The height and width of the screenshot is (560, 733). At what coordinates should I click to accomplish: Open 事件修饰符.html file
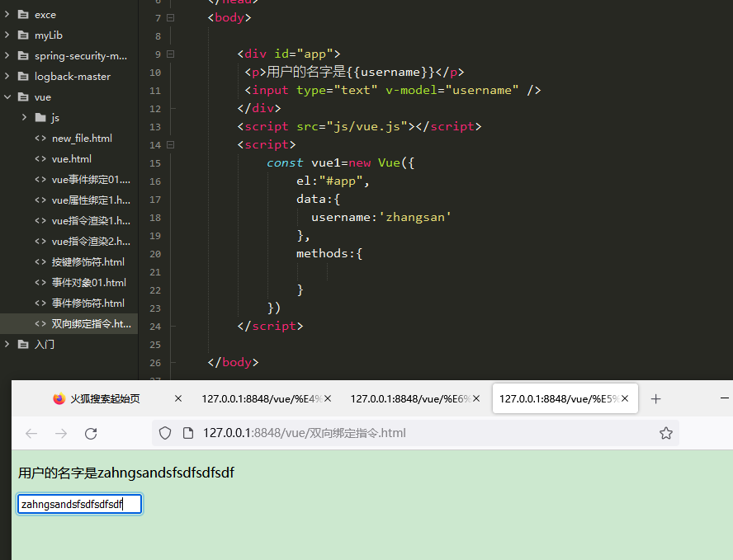coord(87,303)
